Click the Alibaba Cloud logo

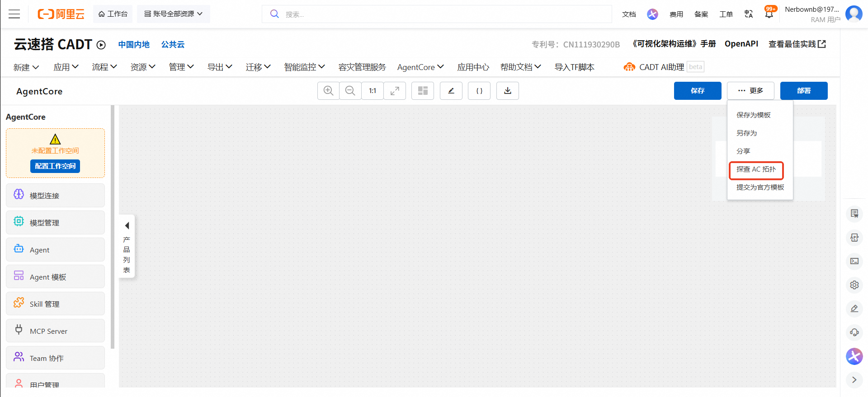(x=61, y=14)
